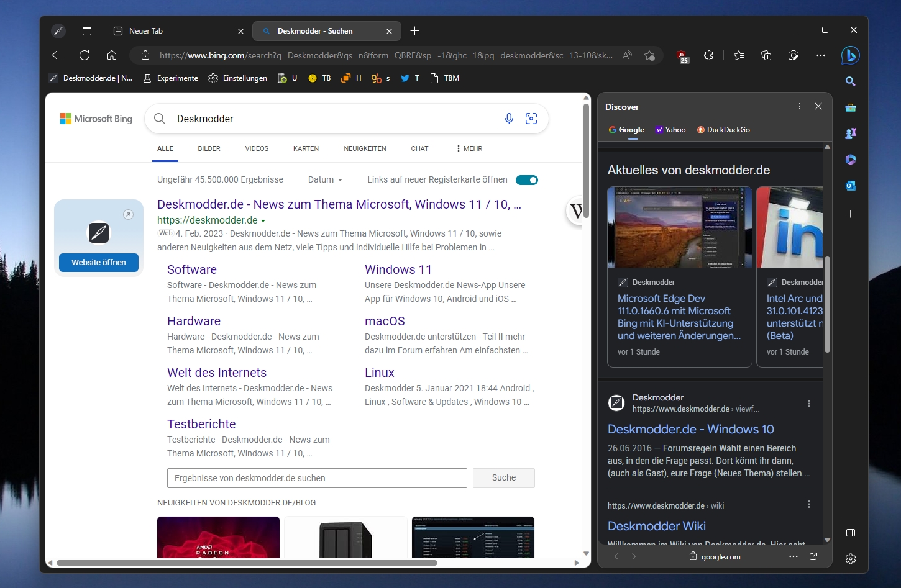
Task: Open the home page
Action: tap(112, 55)
